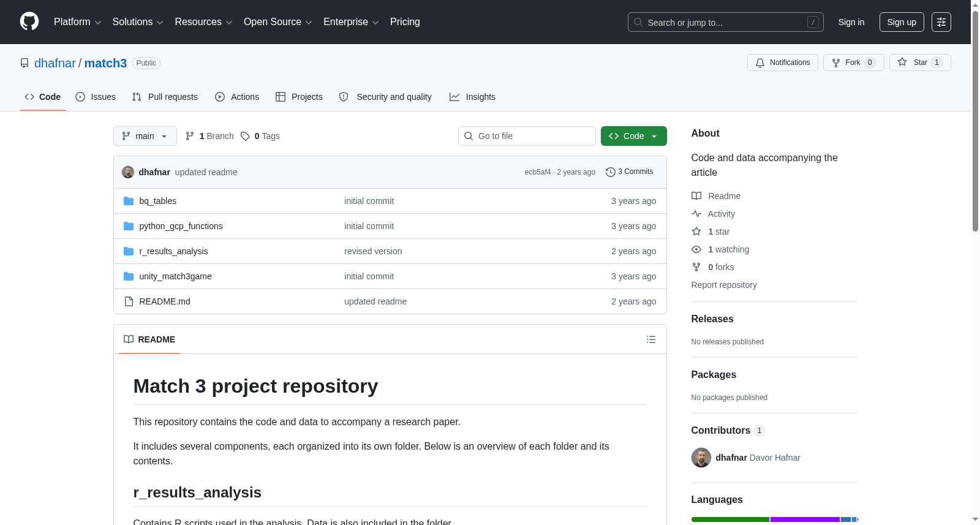Focus the Go to file field
This screenshot has height=525, width=980.
click(x=527, y=136)
